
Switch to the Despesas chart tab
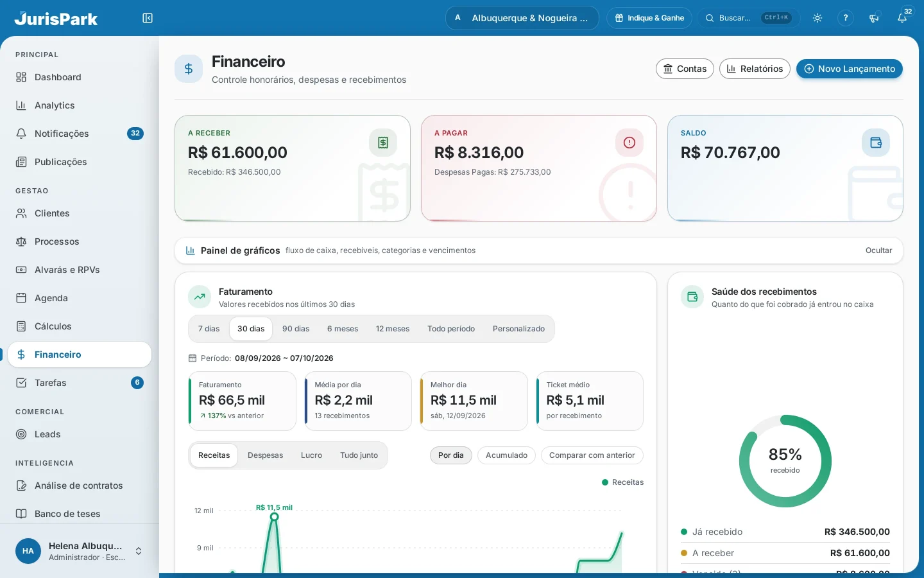[x=265, y=455]
